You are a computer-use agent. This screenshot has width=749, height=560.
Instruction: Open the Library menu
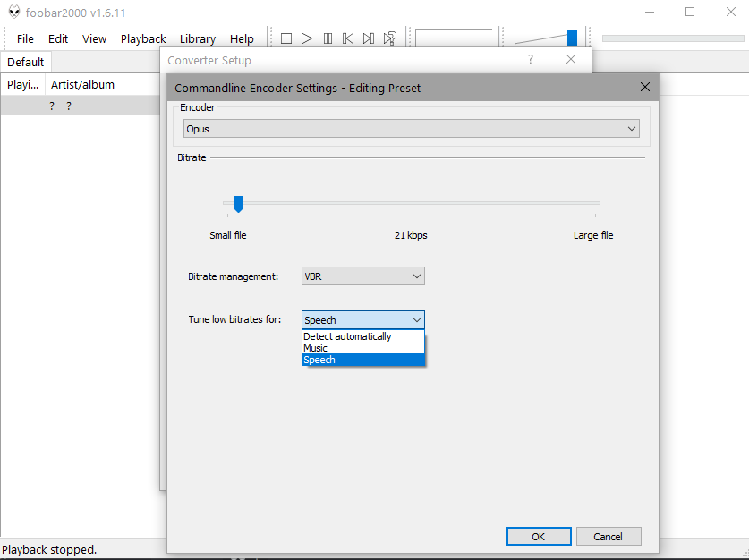(198, 38)
